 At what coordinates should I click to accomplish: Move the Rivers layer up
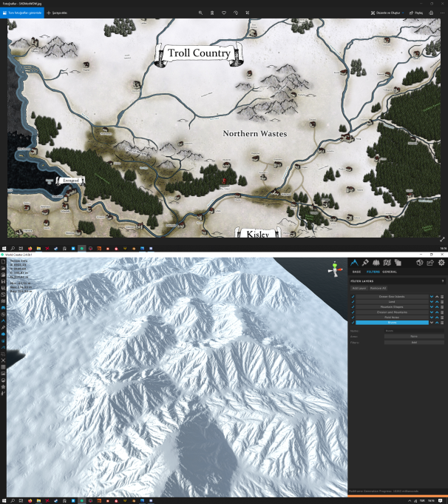(437, 323)
